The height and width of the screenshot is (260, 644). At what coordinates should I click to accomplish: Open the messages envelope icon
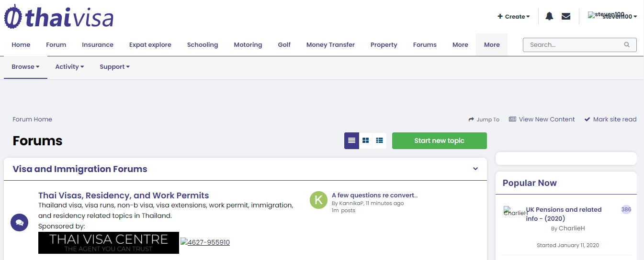tap(566, 16)
